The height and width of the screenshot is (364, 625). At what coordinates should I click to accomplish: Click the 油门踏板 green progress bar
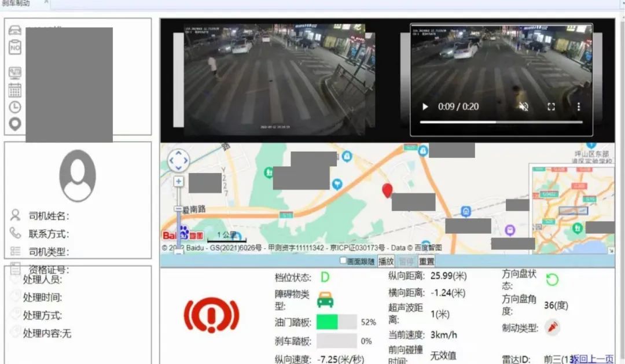336,322
